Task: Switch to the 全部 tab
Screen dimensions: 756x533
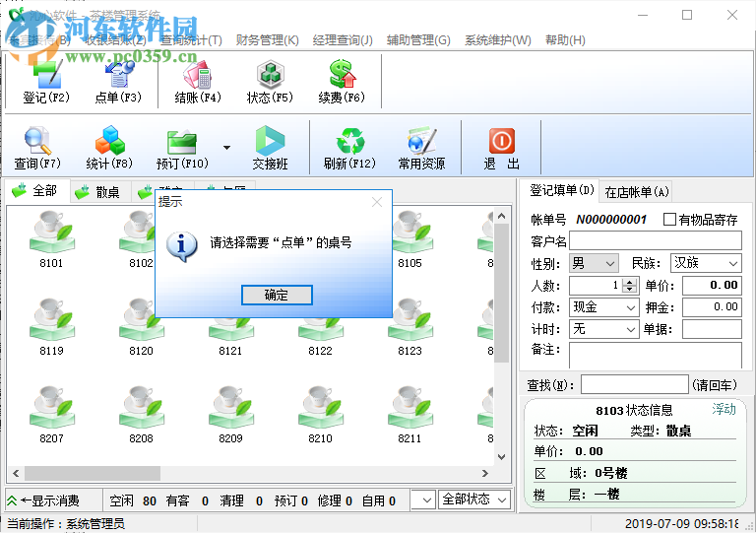Action: 37,191
